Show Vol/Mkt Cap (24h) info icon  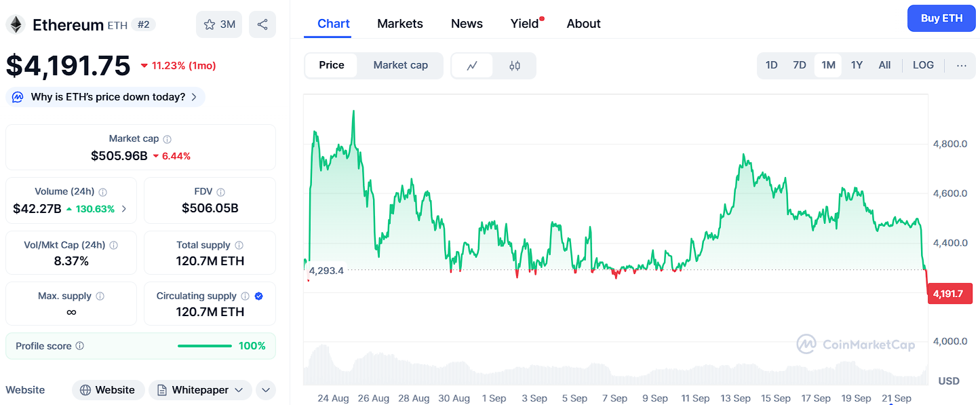tap(114, 246)
